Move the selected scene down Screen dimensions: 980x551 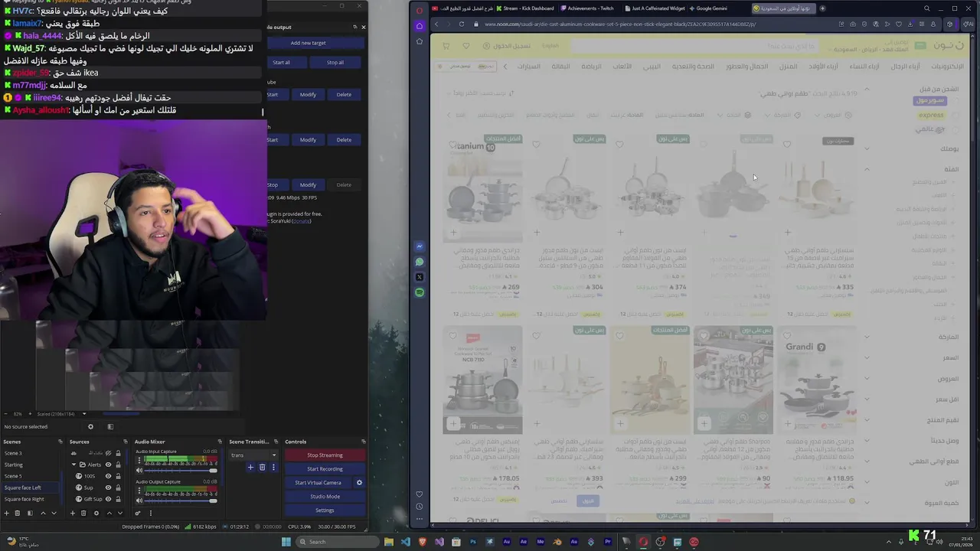pyautogui.click(x=54, y=514)
